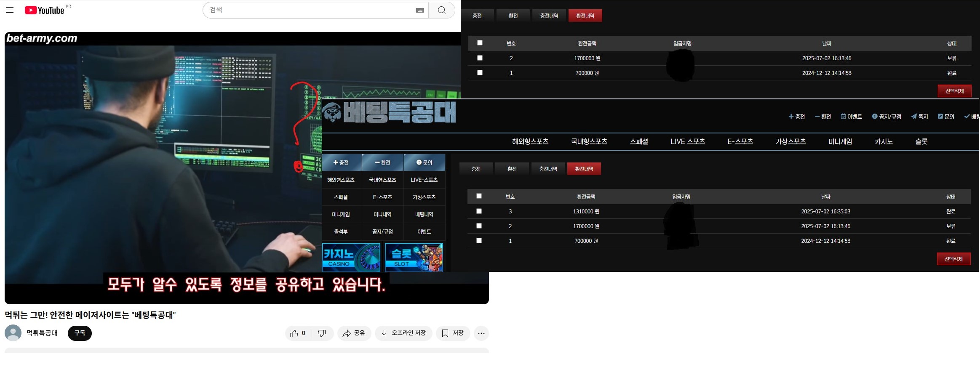
Task: Open 가상스포츠 in the left grid menu
Action: (425, 197)
